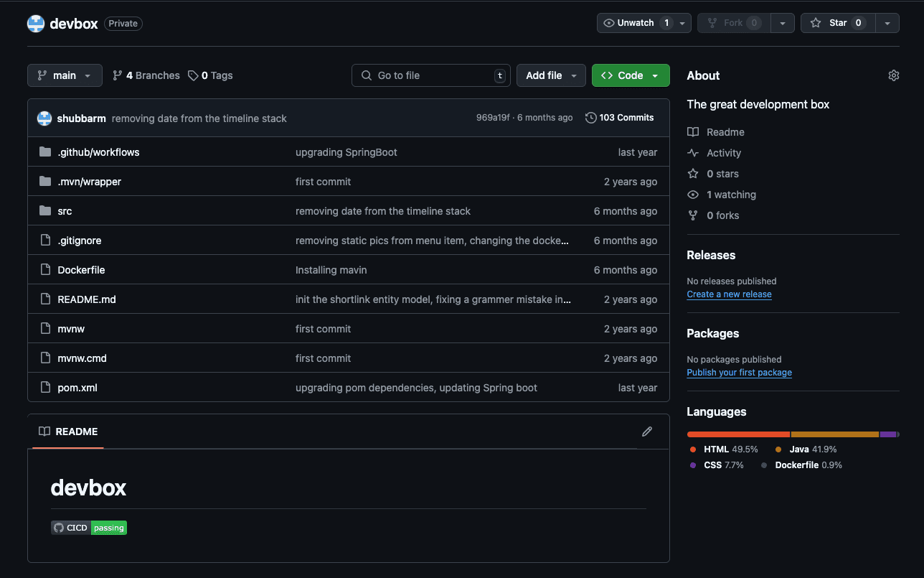924x578 pixels.
Task: Click the pencil icon to edit README
Action: [647, 432]
